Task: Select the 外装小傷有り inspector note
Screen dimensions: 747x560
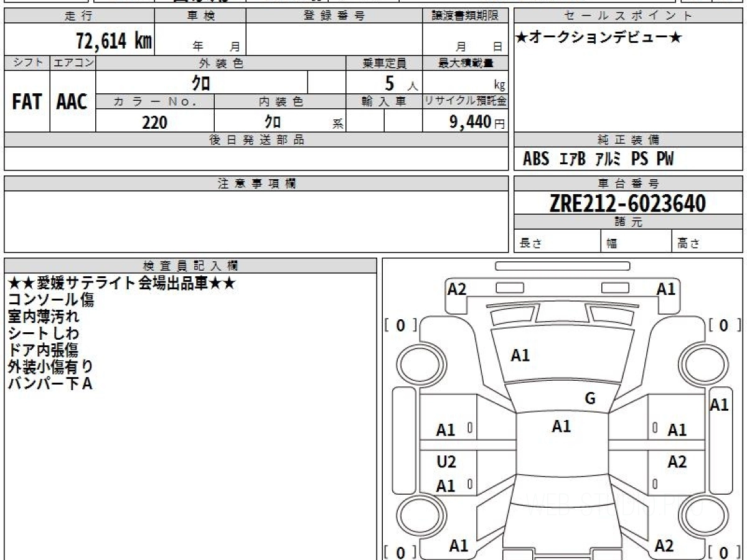Action: tap(51, 366)
